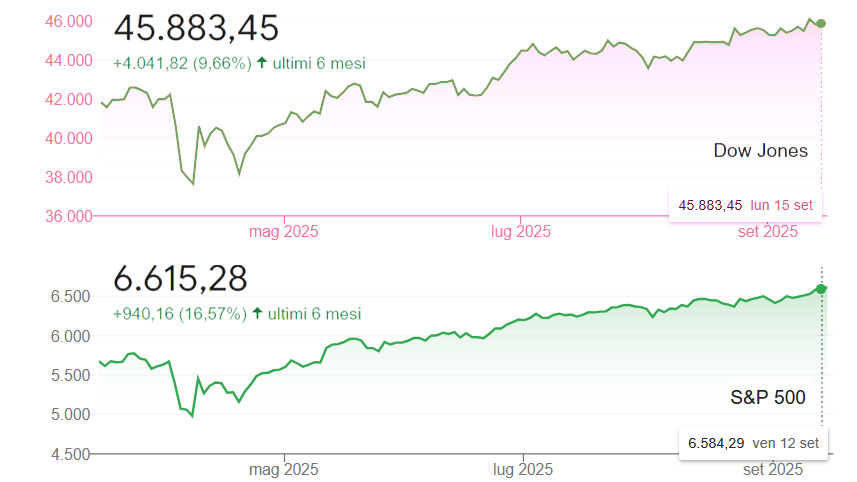Click the green up arrow in Dow Jones chart

(x=262, y=63)
